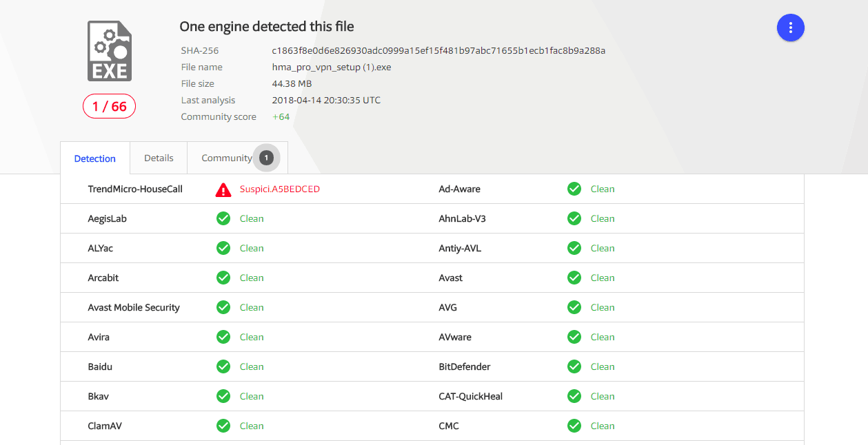
Task: Click the green check icon for AVG
Action: click(574, 307)
